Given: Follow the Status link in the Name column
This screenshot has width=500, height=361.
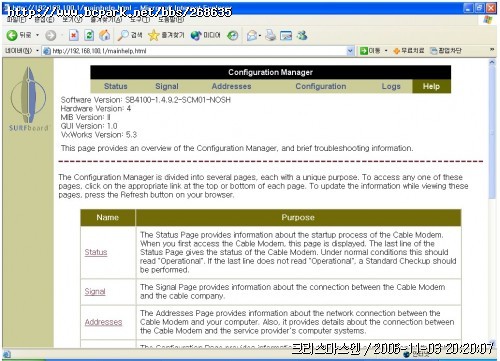Looking at the screenshot, I should point(96,252).
